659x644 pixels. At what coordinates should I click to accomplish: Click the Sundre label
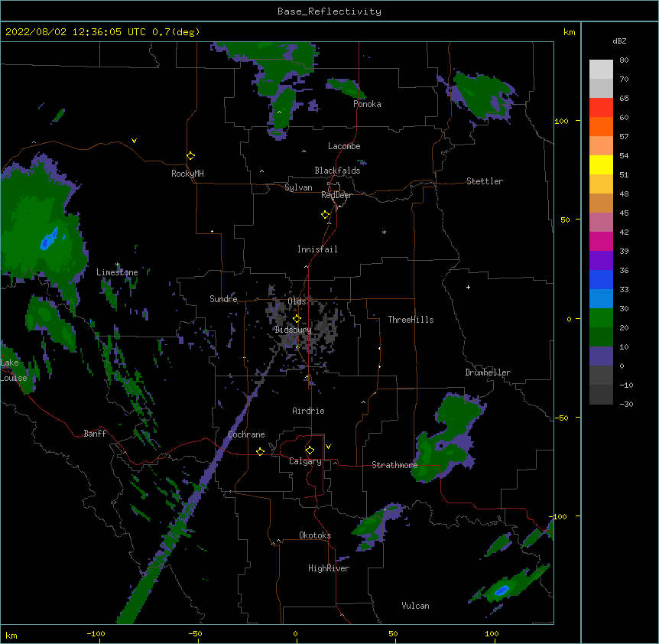223,299
